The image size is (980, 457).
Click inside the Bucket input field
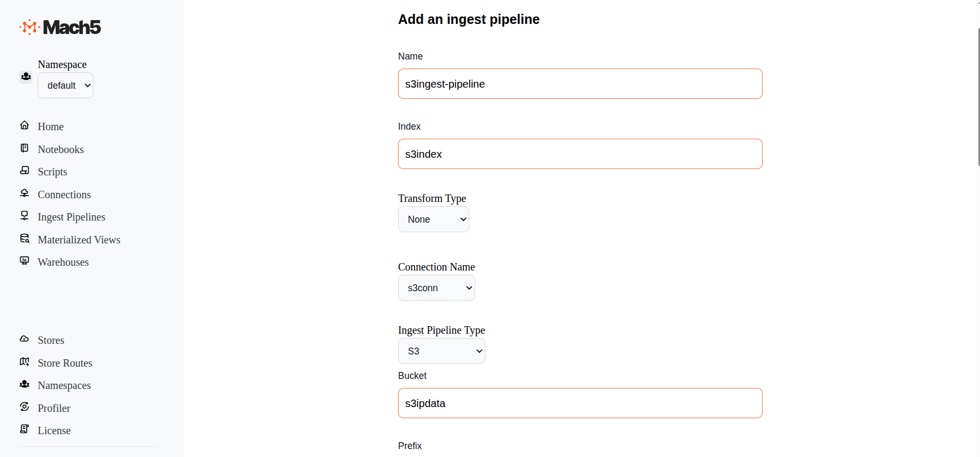tap(580, 403)
